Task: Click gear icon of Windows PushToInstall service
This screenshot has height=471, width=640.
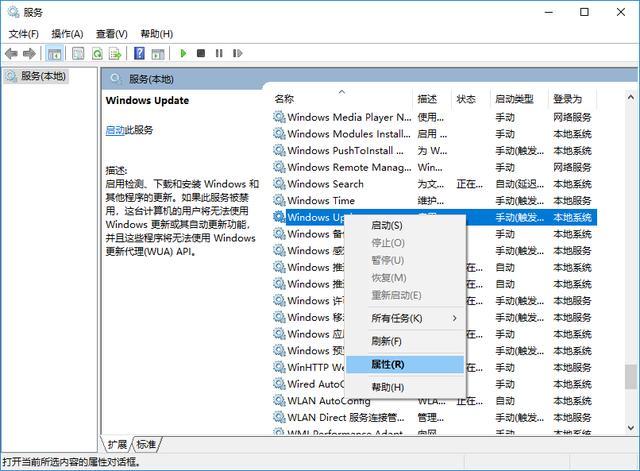Action: pos(279,151)
